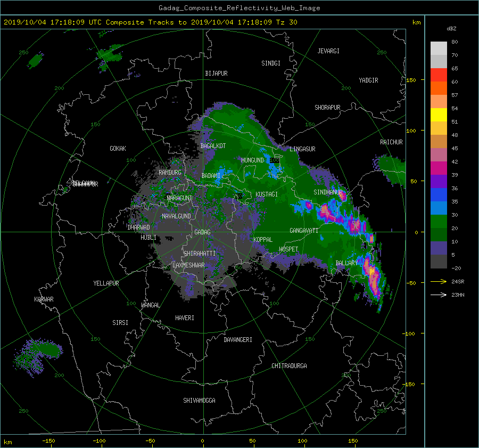Viewport: 479px width, 448px height.
Task: Select the BIJAPUR city label
Action: pos(216,74)
